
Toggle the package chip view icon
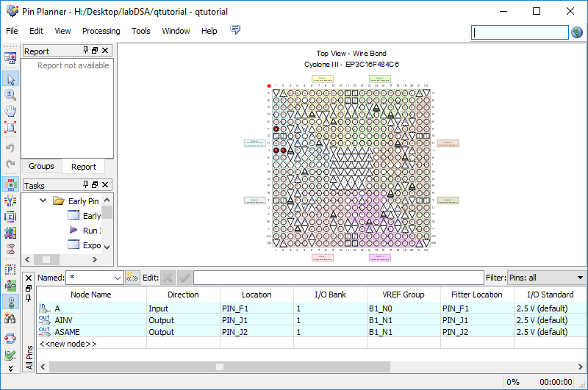pyautogui.click(x=10, y=184)
